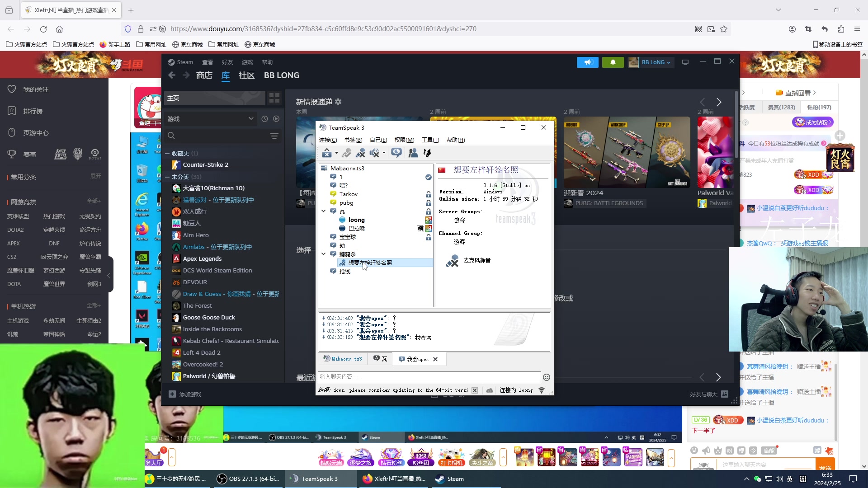Open OBS from the Windows taskbar
This screenshot has height=488, width=868.
(248, 479)
